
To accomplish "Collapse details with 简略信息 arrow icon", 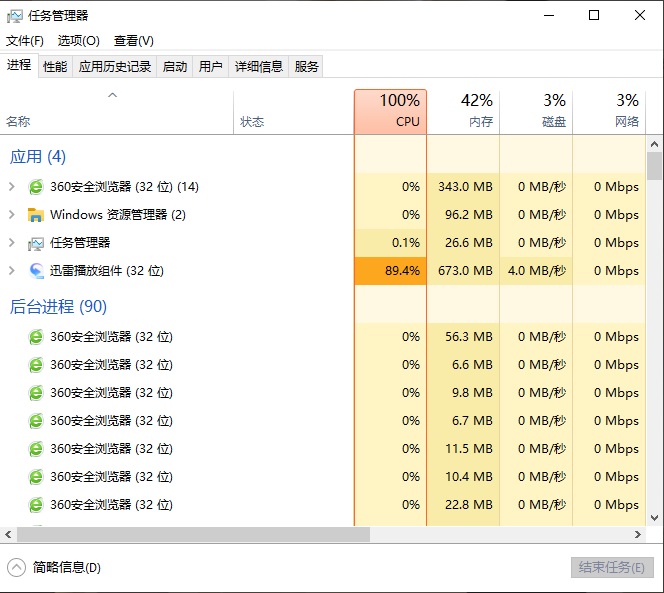I will coord(16,567).
